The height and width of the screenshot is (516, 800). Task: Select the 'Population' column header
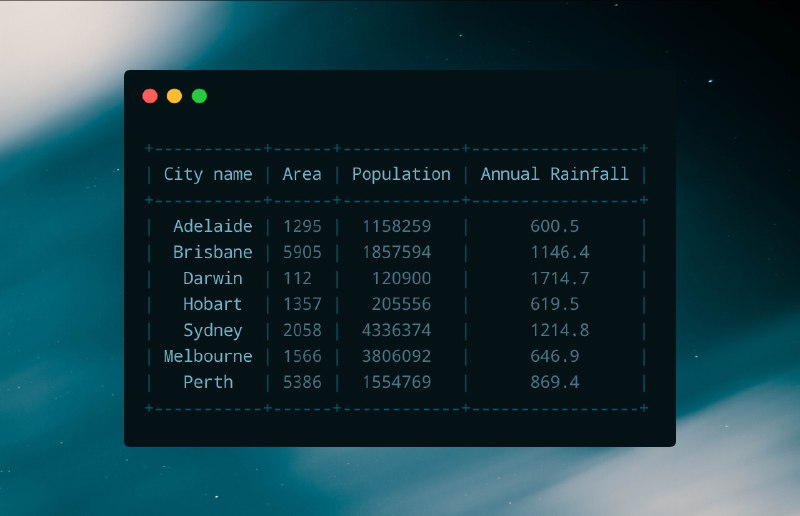402,175
